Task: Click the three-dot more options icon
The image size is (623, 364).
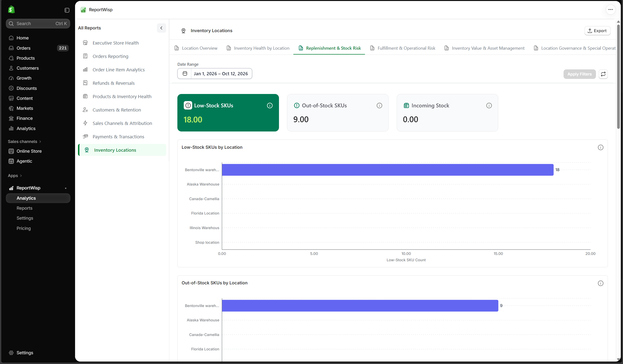Action: point(610,10)
